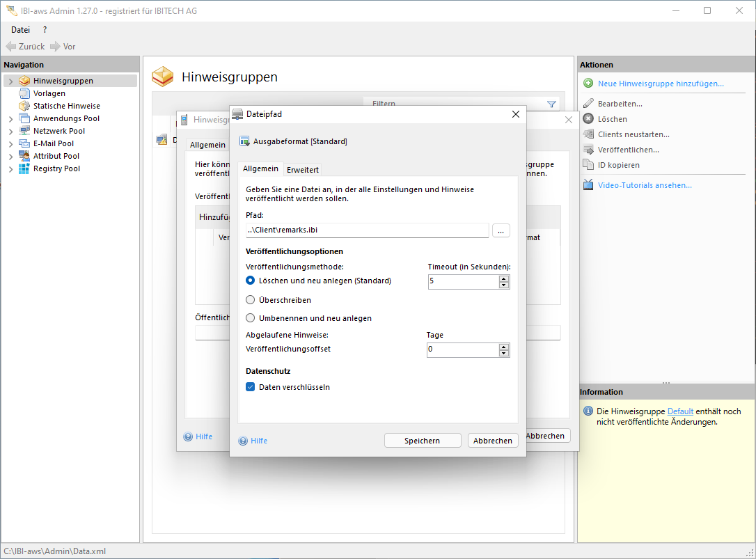Click into the Pfad text field
This screenshot has height=559, width=756.
(367, 230)
